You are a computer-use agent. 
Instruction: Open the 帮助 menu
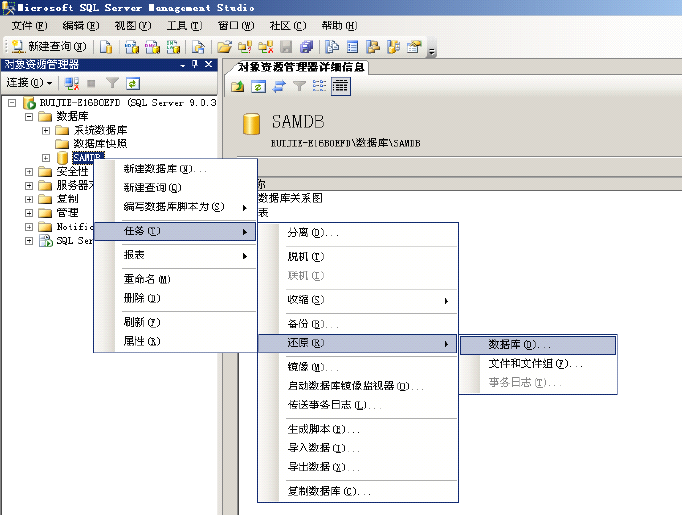point(339,26)
